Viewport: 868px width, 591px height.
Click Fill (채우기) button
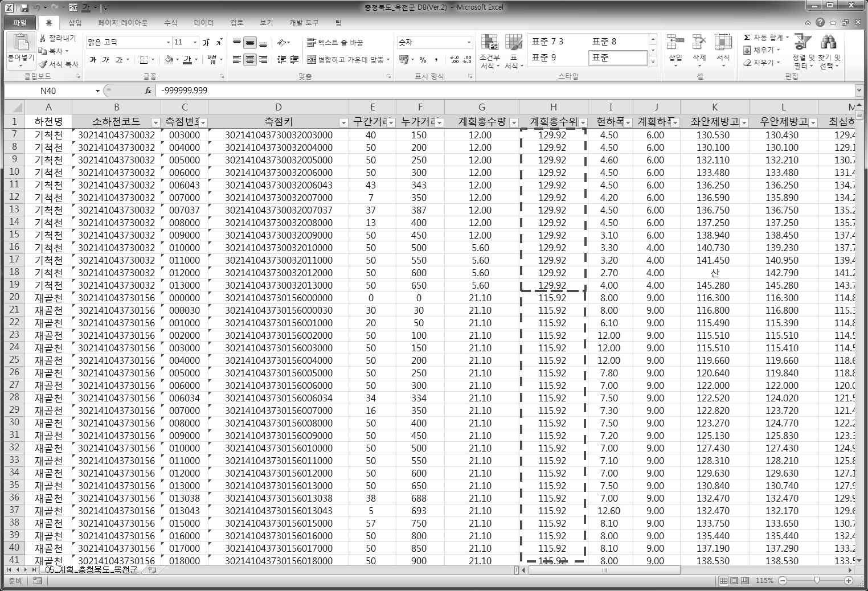[763, 50]
